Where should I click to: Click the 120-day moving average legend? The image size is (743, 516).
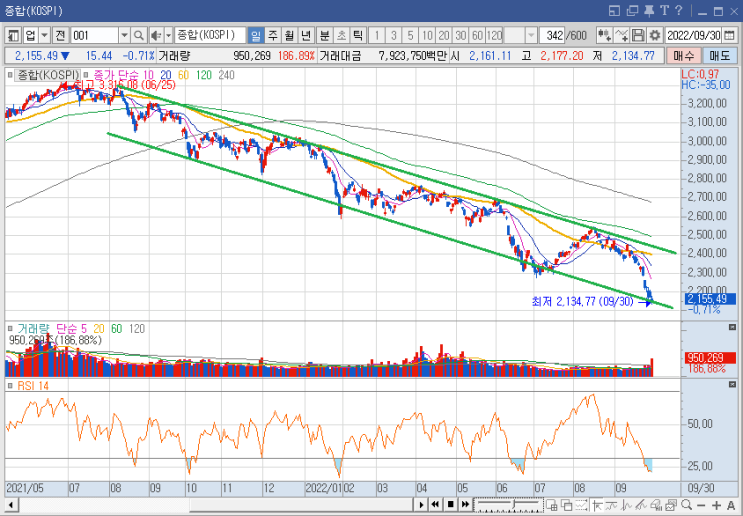(204, 75)
